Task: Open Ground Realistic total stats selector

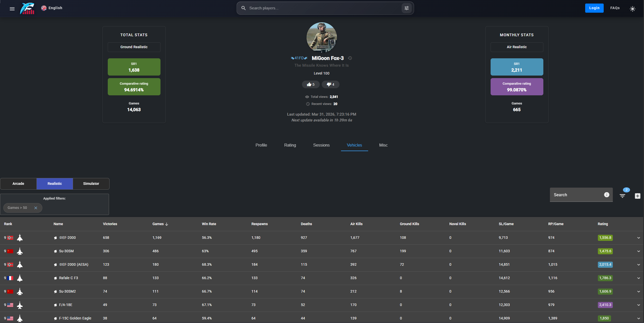Action: pyautogui.click(x=134, y=47)
